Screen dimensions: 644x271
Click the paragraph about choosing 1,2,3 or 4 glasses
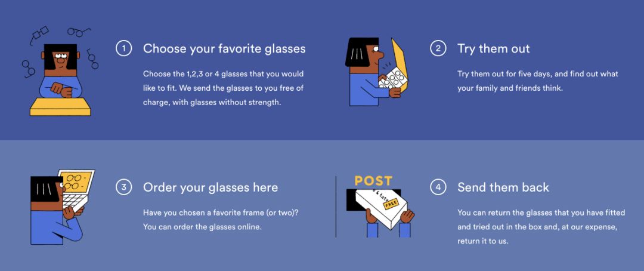click(223, 88)
